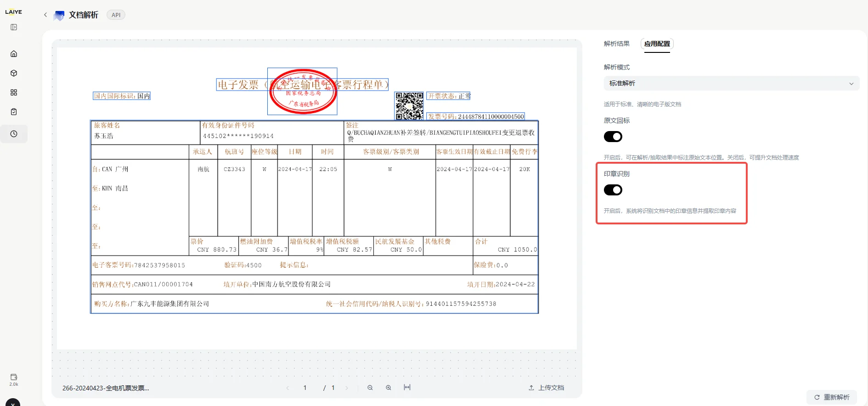Click the 重新解析 button

[x=832, y=397]
